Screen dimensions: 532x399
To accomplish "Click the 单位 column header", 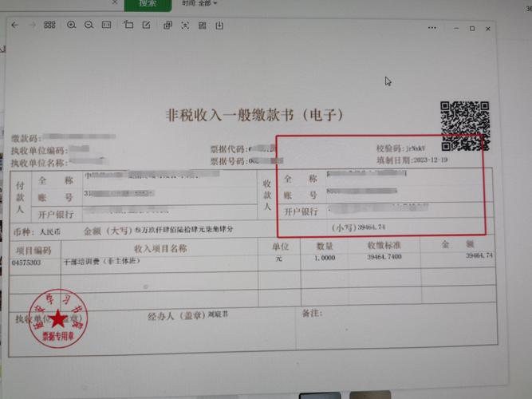I will 280,247.
